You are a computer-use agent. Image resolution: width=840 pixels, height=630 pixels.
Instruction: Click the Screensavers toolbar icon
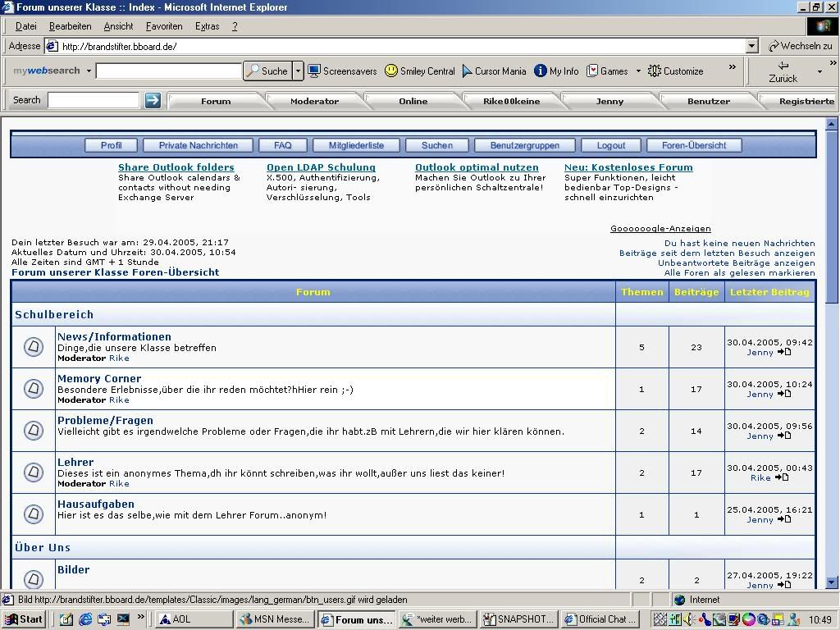[314, 71]
